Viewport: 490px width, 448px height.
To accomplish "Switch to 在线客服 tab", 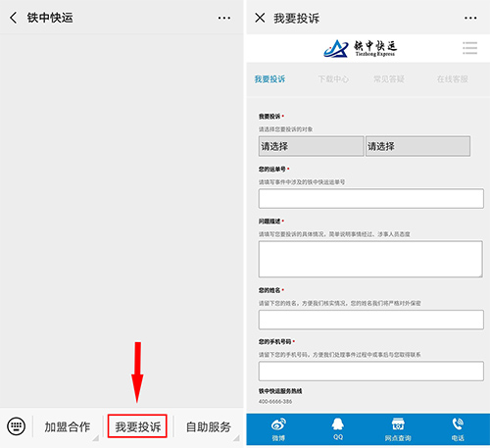I will (453, 79).
